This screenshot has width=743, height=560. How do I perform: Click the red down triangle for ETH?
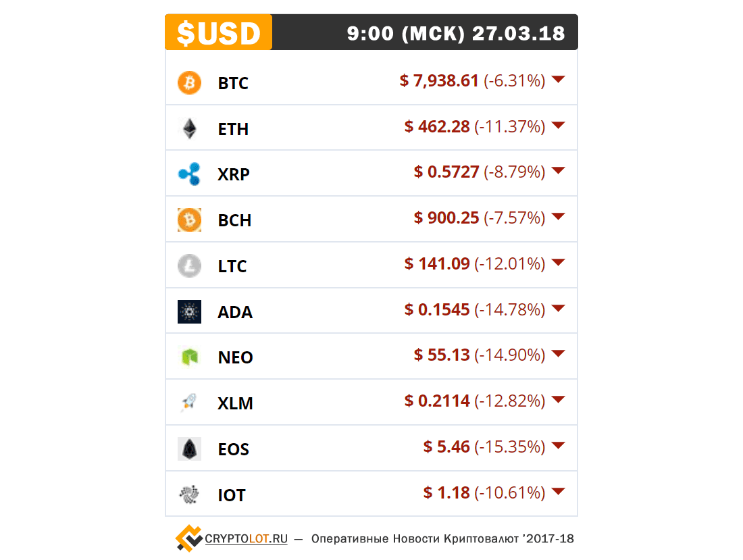tap(559, 125)
